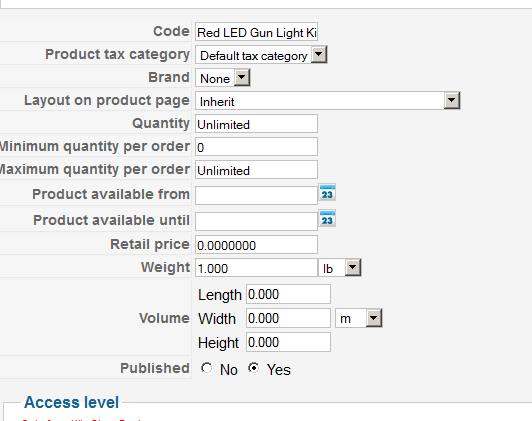Click the Maximum quantity per order field
Viewport: 532px width, 421px height.
click(256, 170)
